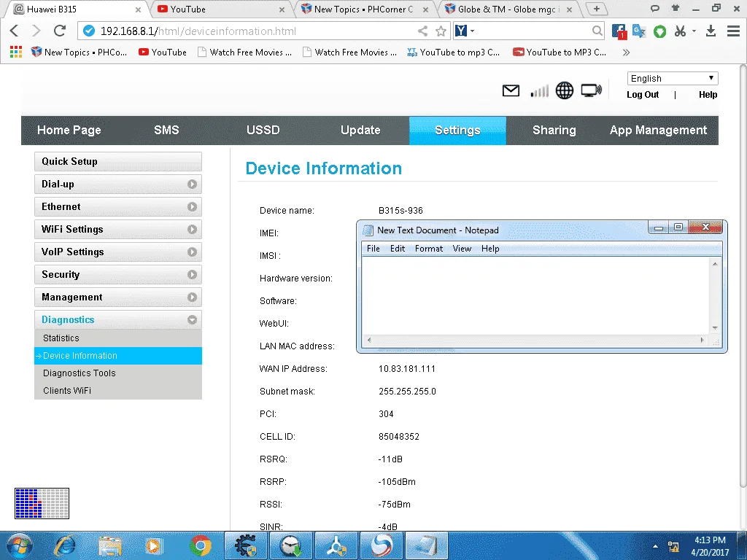
Task: Expand the Ethernet sidebar section
Action: [x=118, y=206]
